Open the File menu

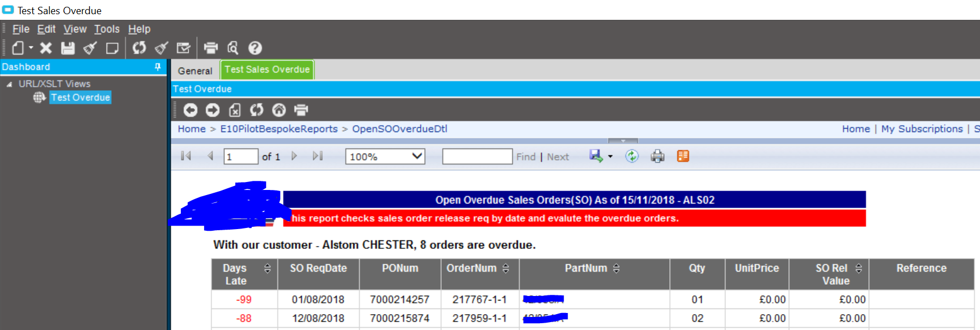tap(21, 29)
